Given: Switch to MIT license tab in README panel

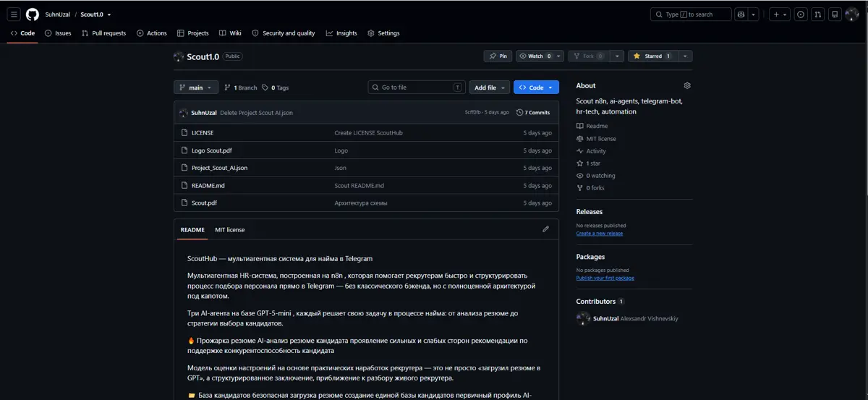Looking at the screenshot, I should tap(230, 230).
